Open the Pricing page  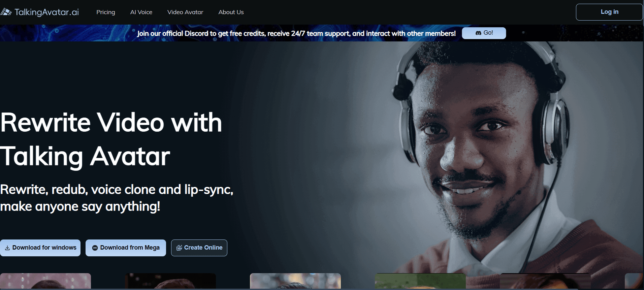coord(106,12)
